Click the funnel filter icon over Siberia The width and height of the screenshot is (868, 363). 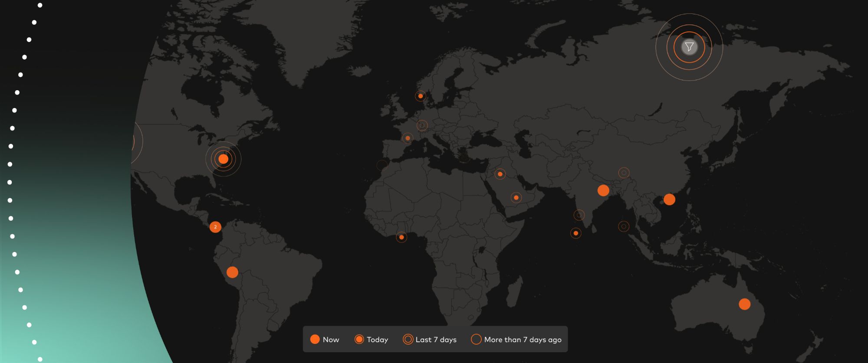(x=689, y=47)
